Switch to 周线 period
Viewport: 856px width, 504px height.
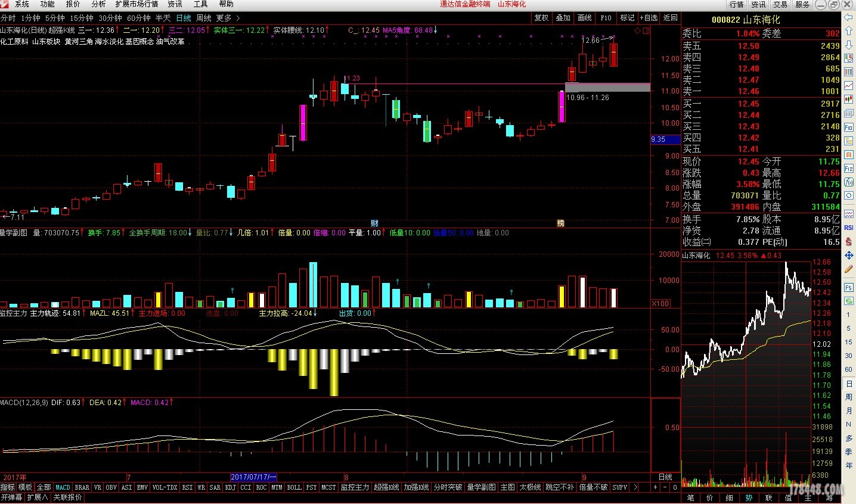(204, 18)
